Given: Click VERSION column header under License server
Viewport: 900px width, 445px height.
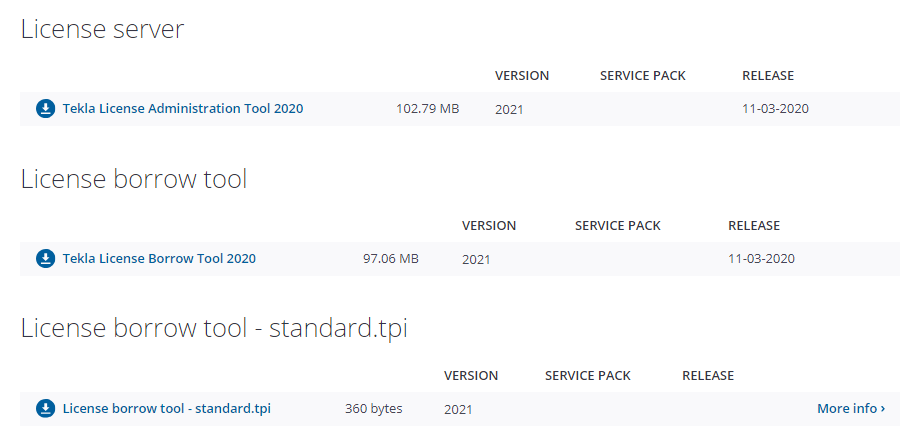Looking at the screenshot, I should tap(522, 76).
